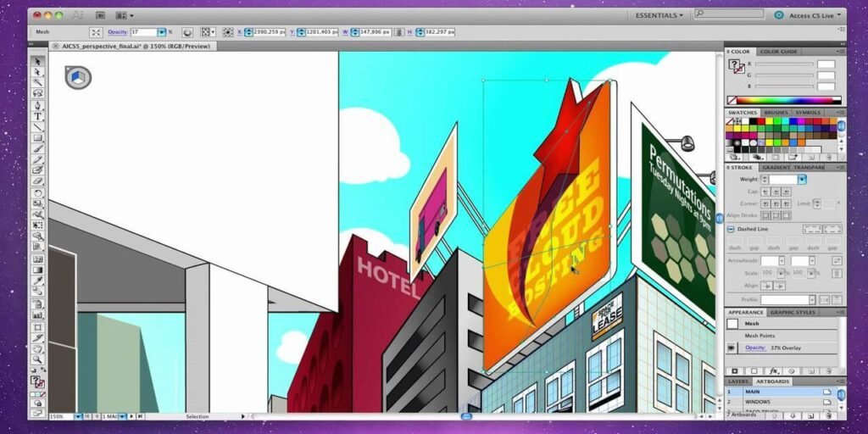This screenshot has width=868, height=434.
Task: Open the arrange documents dropdown
Action: pos(124,15)
